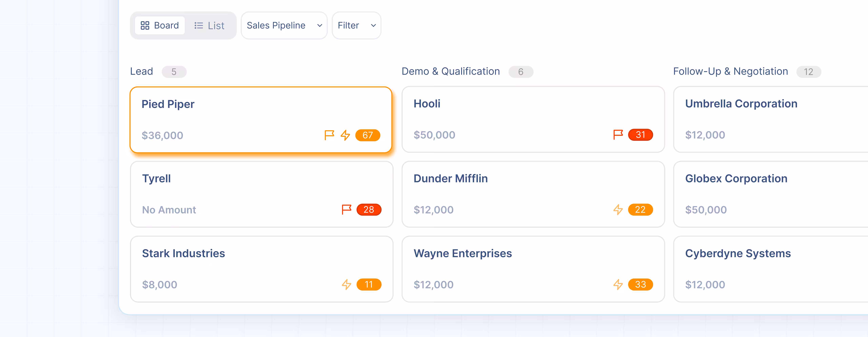Click the Lead column header

[x=142, y=71]
